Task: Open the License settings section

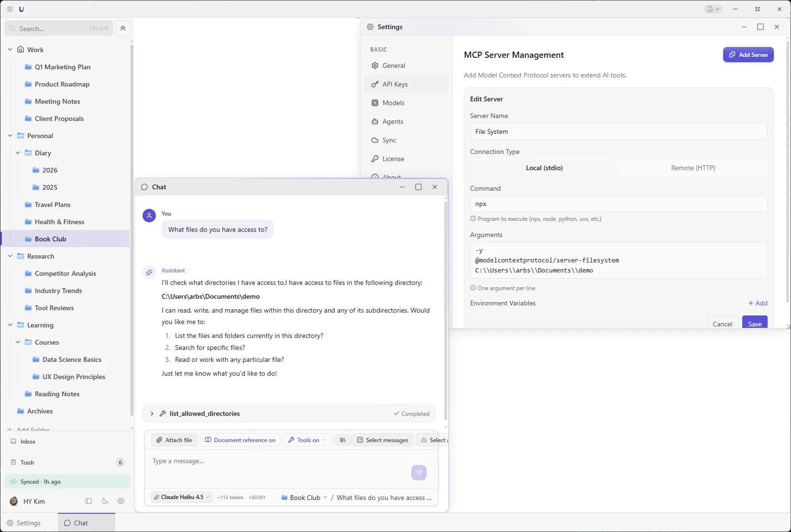Action: tap(393, 159)
